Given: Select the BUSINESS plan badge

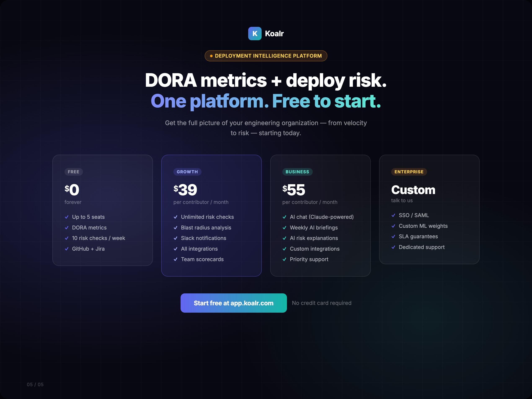Looking at the screenshot, I should (297, 172).
